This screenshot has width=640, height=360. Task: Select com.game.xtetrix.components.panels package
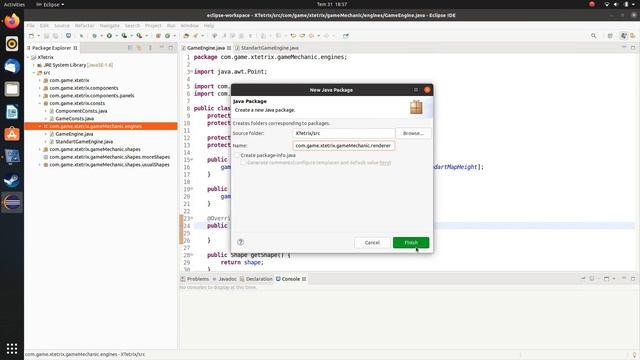(91, 96)
